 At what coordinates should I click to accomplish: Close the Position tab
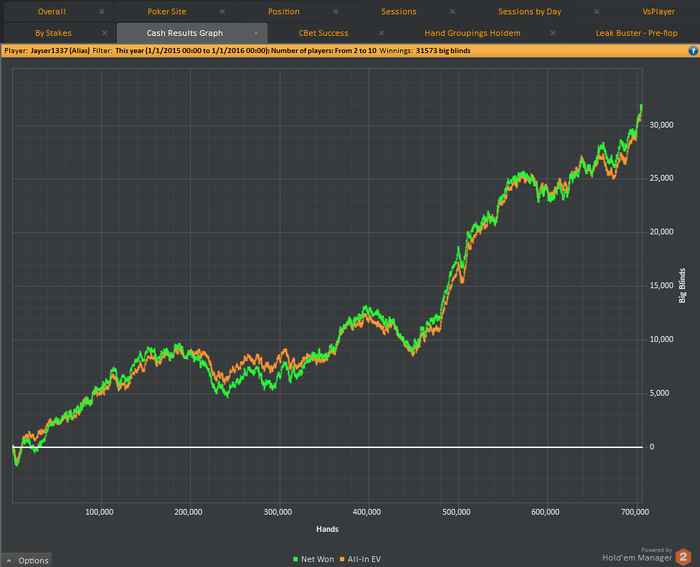click(x=336, y=12)
